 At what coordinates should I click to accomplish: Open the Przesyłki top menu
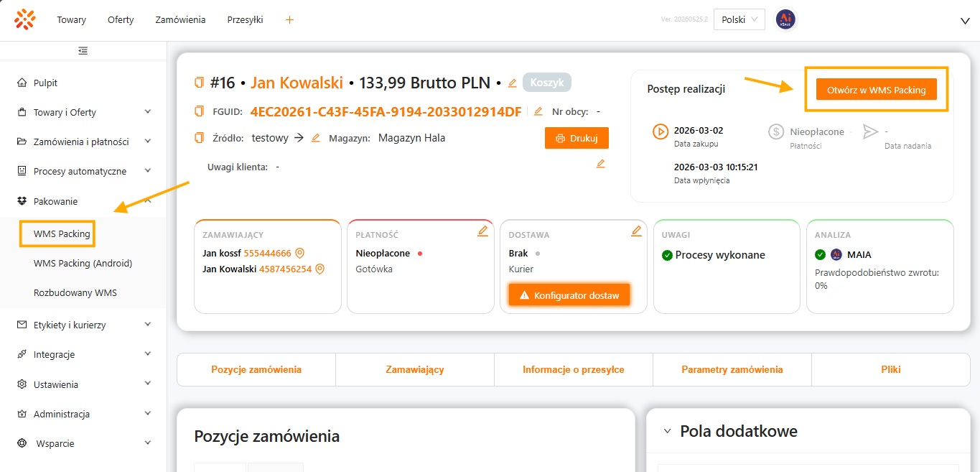[x=245, y=19]
